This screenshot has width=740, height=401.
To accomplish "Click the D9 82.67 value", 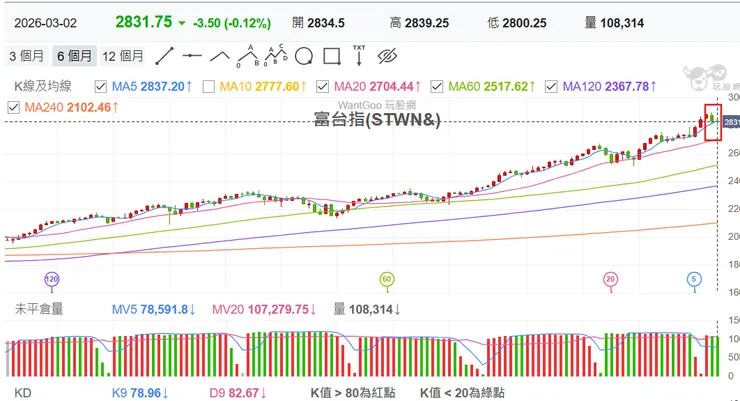I will point(238,393).
